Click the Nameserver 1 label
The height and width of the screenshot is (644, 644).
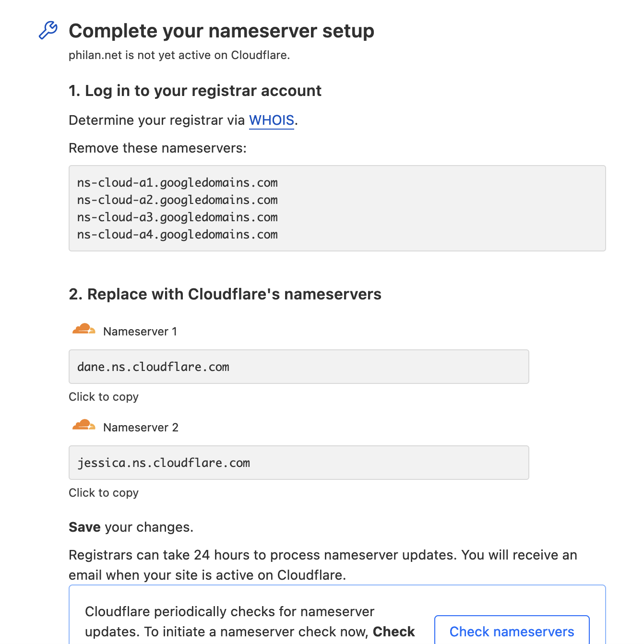[140, 331]
